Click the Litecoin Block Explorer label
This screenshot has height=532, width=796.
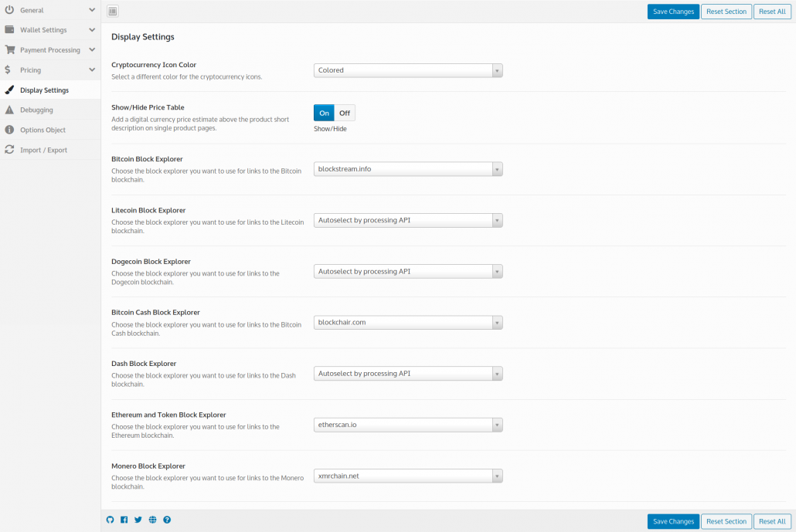pyautogui.click(x=148, y=210)
